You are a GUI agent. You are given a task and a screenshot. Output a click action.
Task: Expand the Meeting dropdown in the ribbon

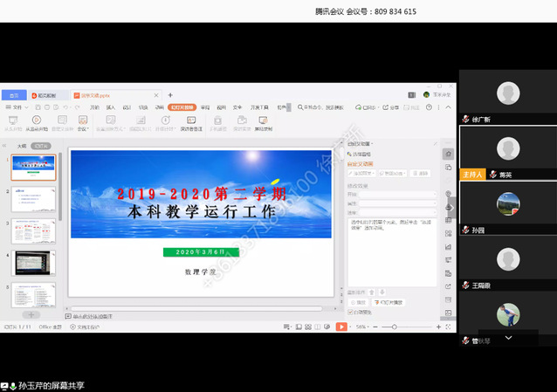point(82,122)
